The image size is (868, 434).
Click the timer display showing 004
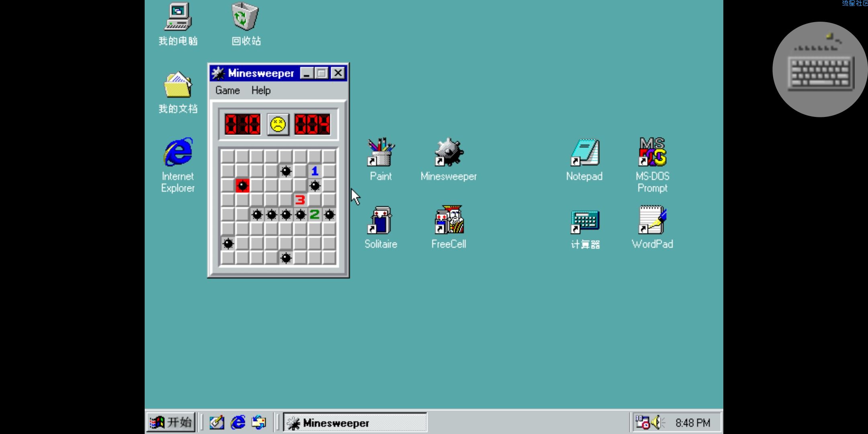click(312, 124)
